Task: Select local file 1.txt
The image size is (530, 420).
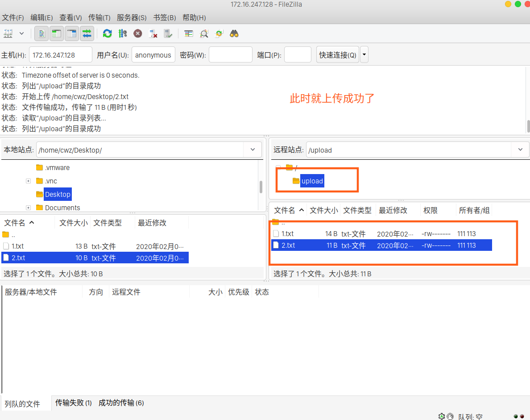Action: pyautogui.click(x=94, y=246)
